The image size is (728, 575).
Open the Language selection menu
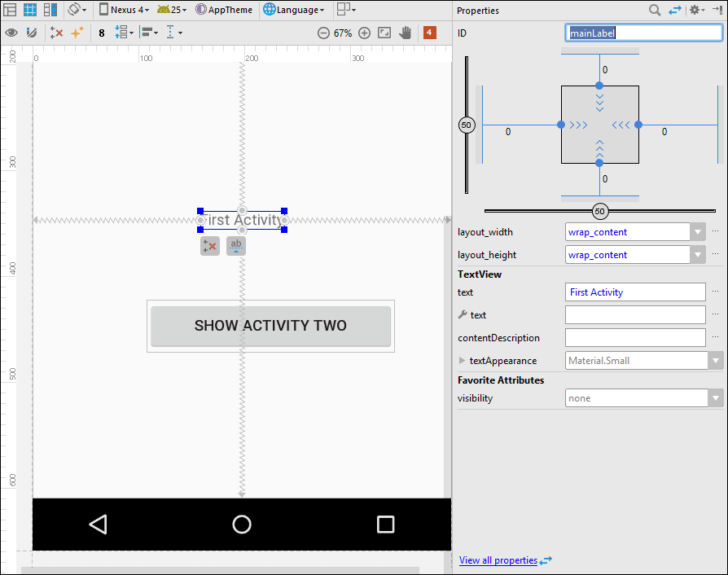[294, 10]
